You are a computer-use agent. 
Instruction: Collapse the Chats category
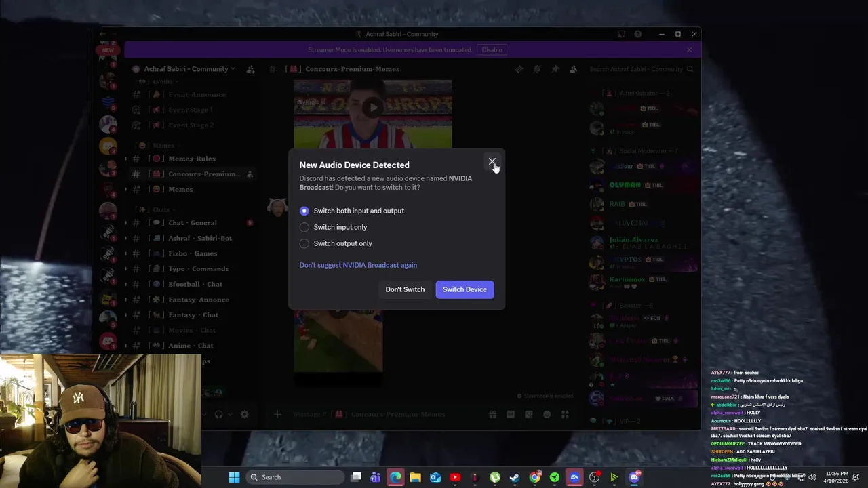[x=155, y=209]
